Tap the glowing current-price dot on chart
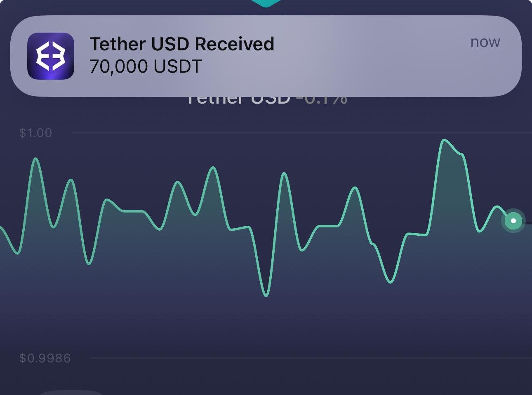532x395 pixels. (x=513, y=221)
